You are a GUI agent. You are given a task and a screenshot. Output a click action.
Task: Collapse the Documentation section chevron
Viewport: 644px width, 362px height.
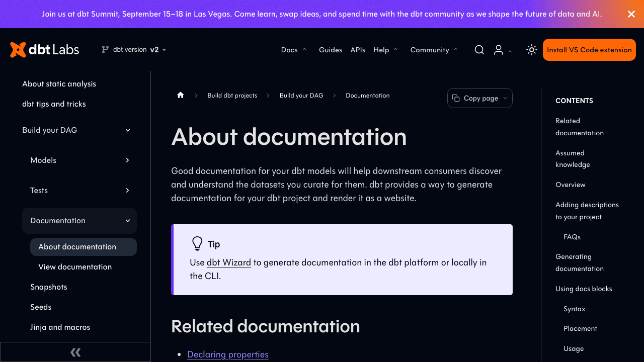(x=128, y=221)
